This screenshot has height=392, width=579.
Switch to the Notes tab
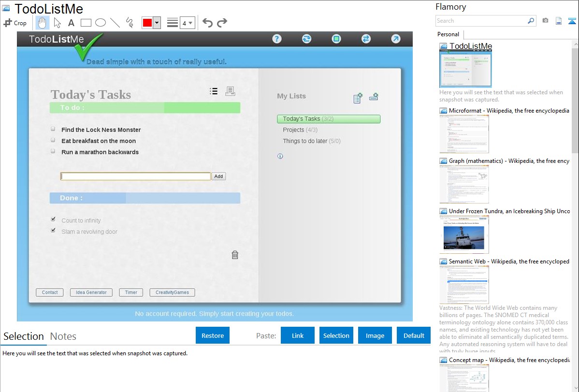point(63,336)
